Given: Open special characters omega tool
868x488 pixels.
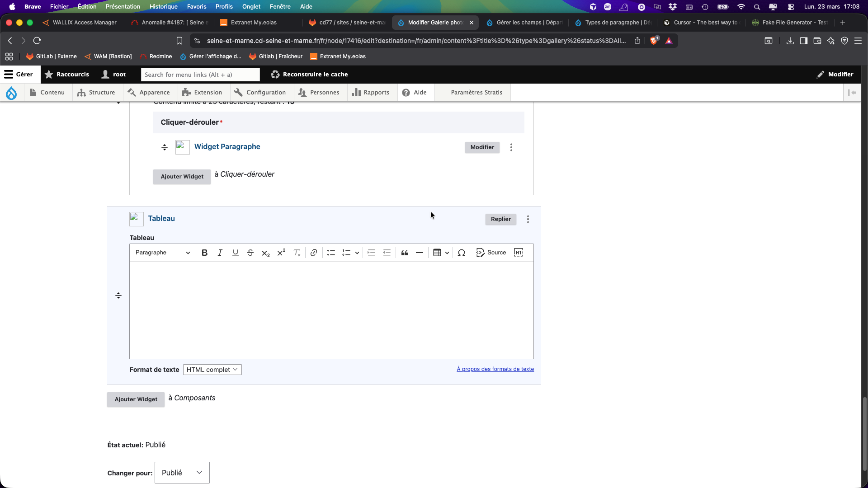Looking at the screenshot, I should coord(461,253).
